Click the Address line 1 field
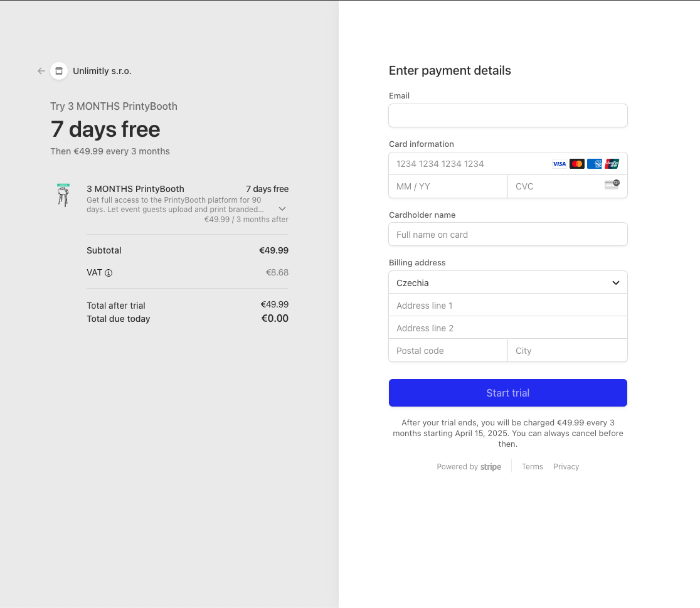 pyautogui.click(x=508, y=306)
